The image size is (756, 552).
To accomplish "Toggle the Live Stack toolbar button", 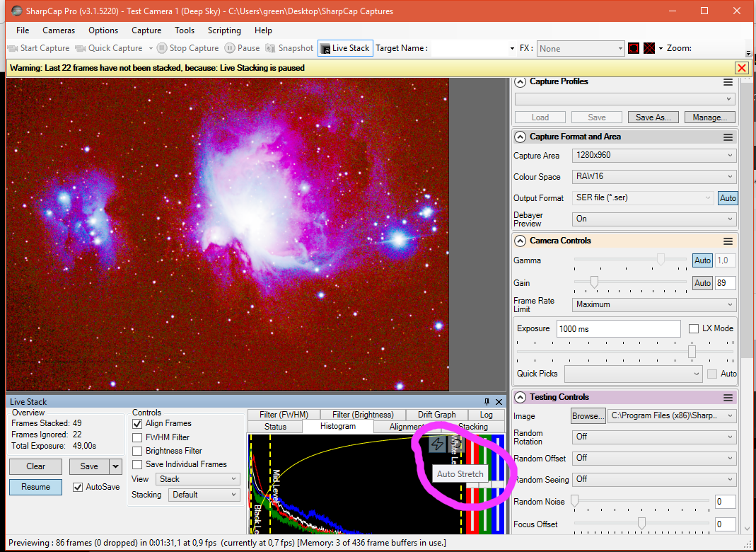I will tap(345, 48).
